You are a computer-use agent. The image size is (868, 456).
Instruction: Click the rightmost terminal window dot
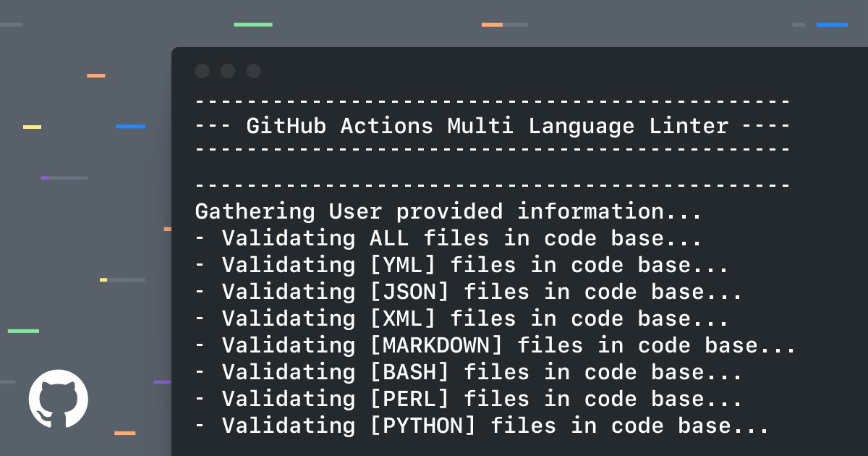(x=253, y=71)
